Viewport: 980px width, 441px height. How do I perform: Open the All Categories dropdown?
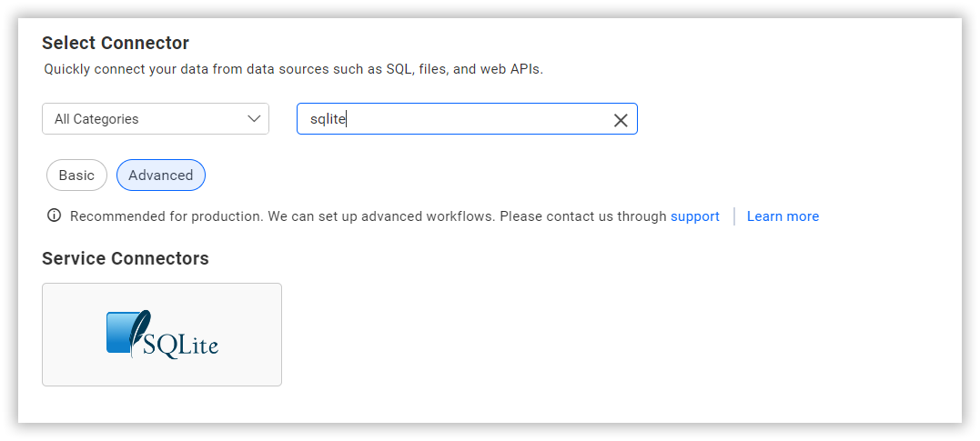[156, 119]
